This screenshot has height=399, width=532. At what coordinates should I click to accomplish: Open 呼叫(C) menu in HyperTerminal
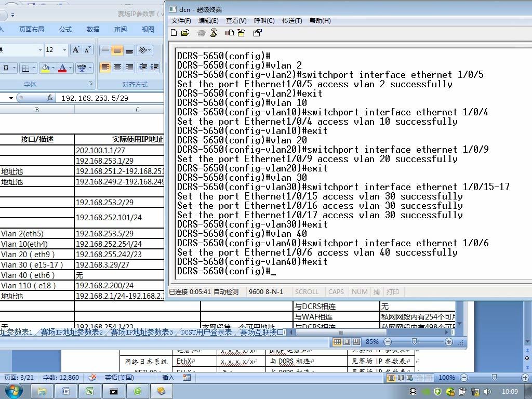[x=264, y=21]
